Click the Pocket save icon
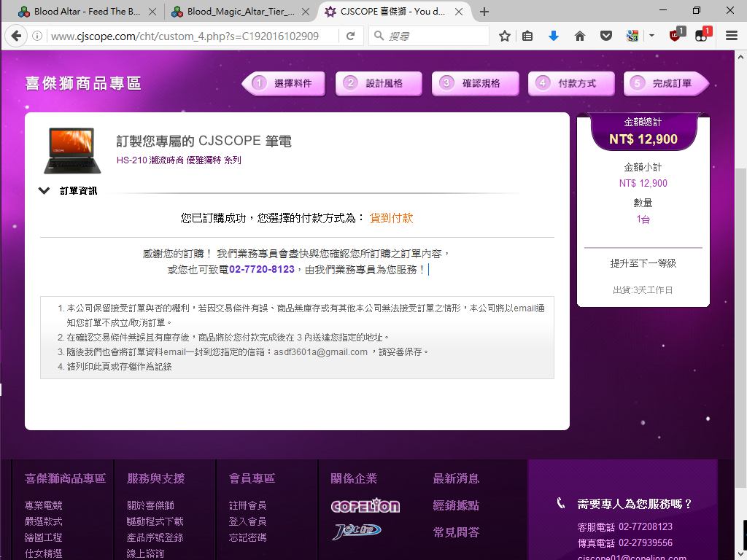This screenshot has width=747, height=560. coord(605,36)
